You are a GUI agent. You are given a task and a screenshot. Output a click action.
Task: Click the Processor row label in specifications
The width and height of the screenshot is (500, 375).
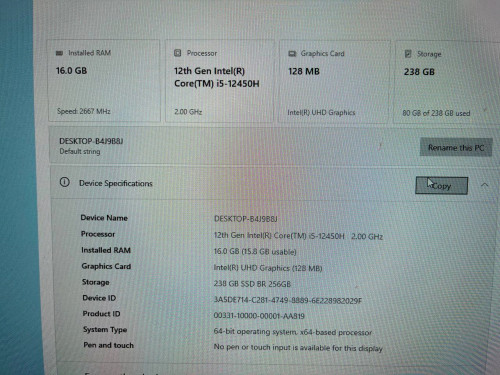tap(98, 234)
